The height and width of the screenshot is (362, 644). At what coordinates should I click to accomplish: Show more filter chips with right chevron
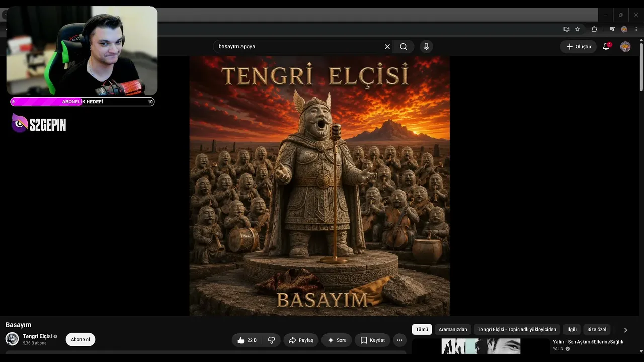(625, 330)
